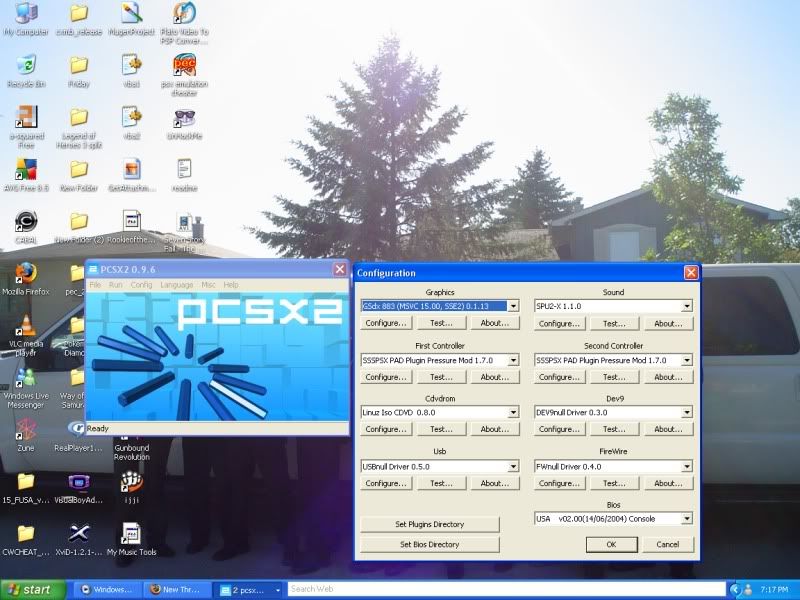Expand the Usb driver dropdown

(x=513, y=466)
